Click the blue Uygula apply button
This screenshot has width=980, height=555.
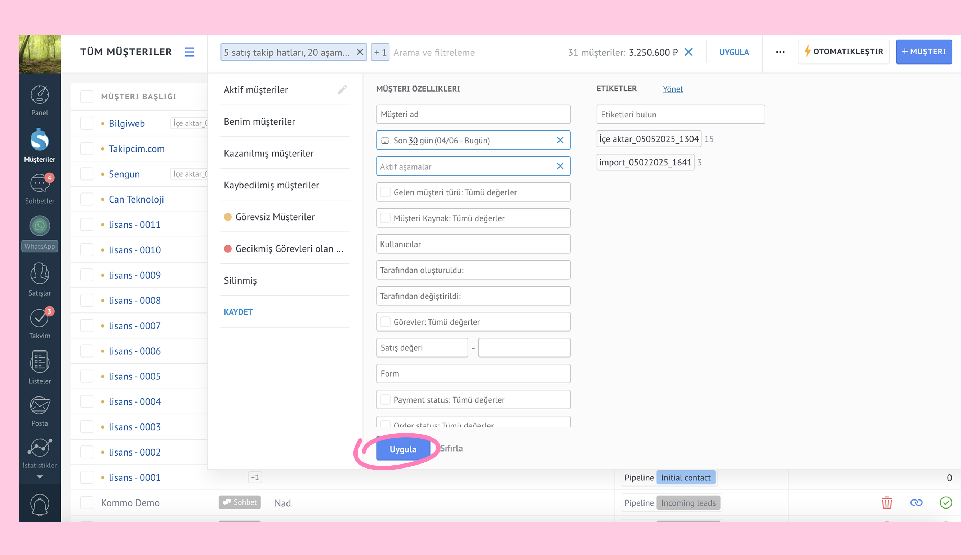403,449
